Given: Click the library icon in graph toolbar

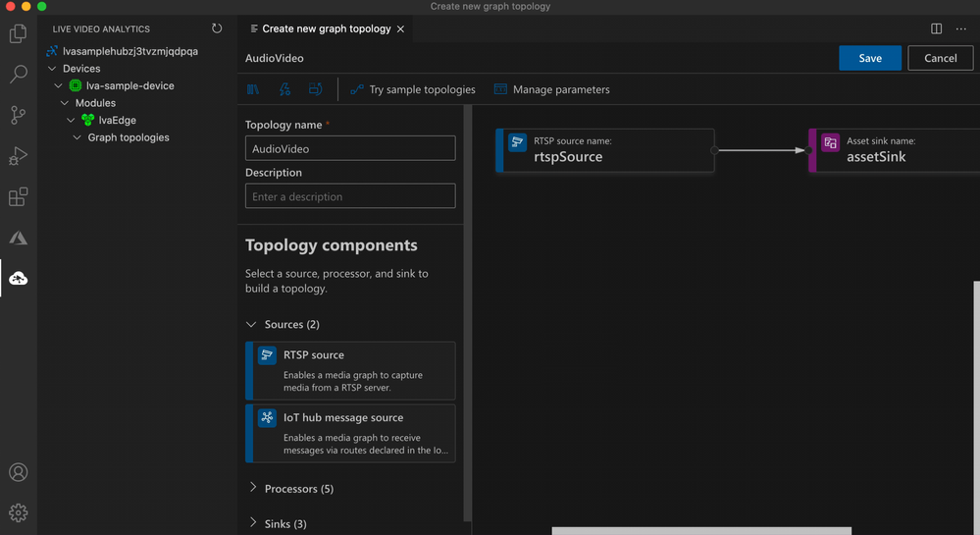Looking at the screenshot, I should (253, 89).
